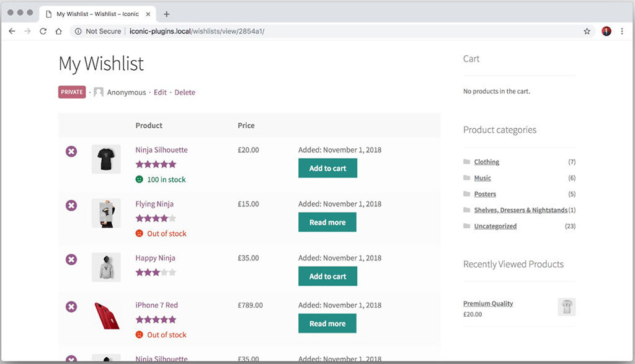Remove Ninja Silhouette £20.00 from wishlist
The image size is (635, 364).
[x=71, y=151]
